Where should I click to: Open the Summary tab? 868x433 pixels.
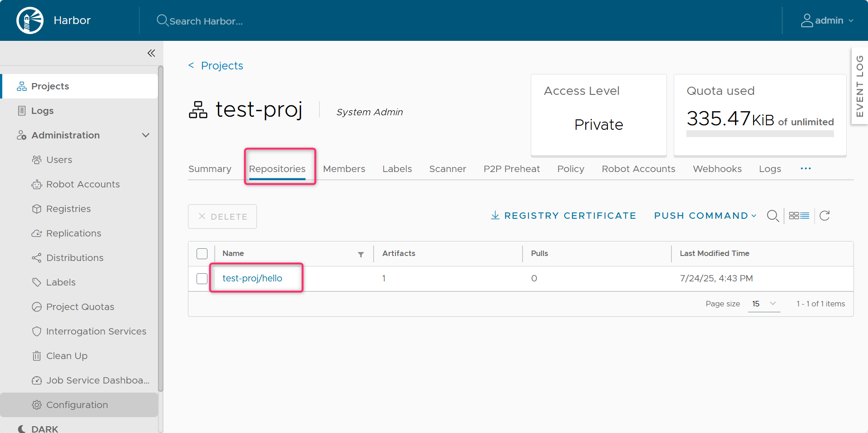point(210,169)
